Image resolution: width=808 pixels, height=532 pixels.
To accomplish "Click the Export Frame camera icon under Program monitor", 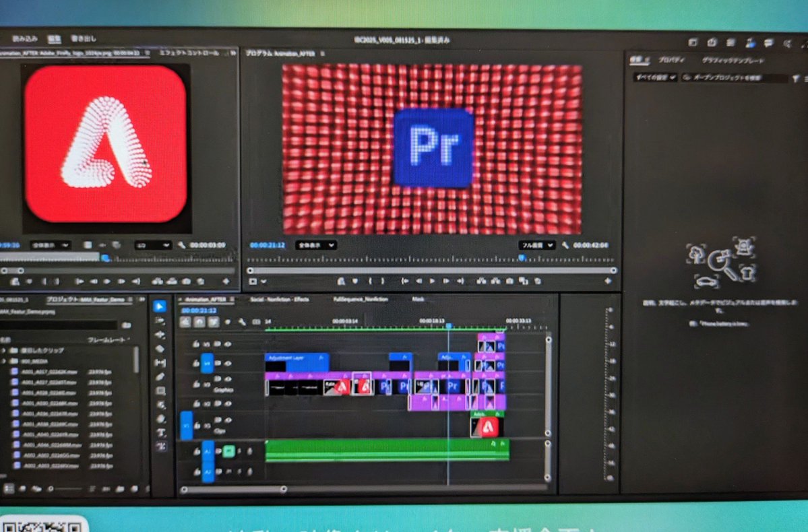I will [509, 281].
